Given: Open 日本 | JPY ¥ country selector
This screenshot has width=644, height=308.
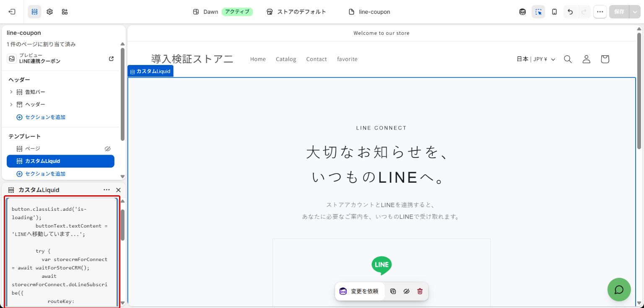Looking at the screenshot, I should click(536, 59).
